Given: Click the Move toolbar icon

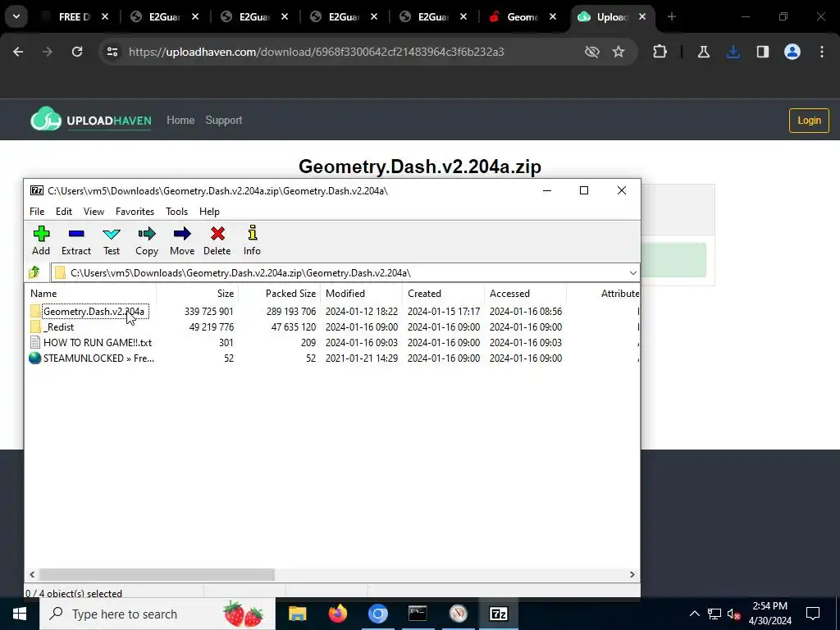Looking at the screenshot, I should click(x=182, y=234).
